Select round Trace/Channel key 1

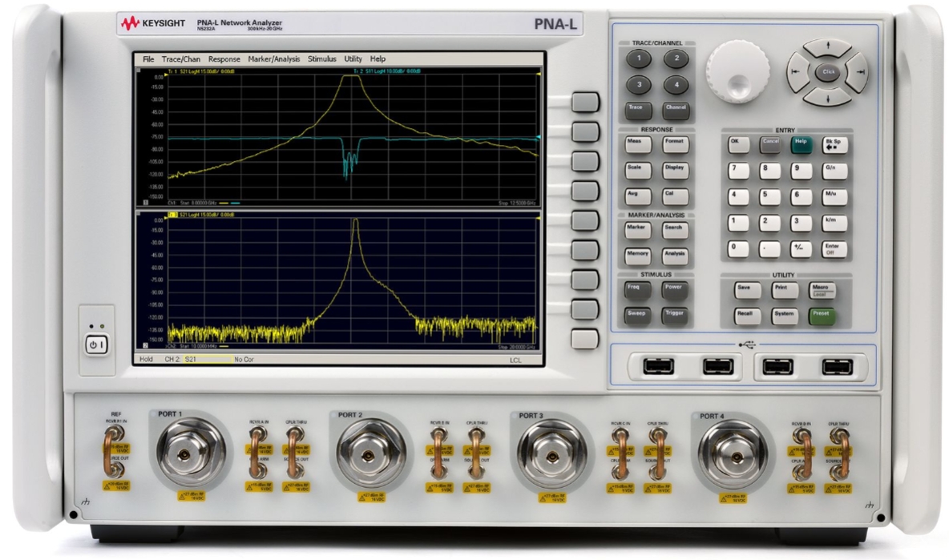pyautogui.click(x=639, y=58)
